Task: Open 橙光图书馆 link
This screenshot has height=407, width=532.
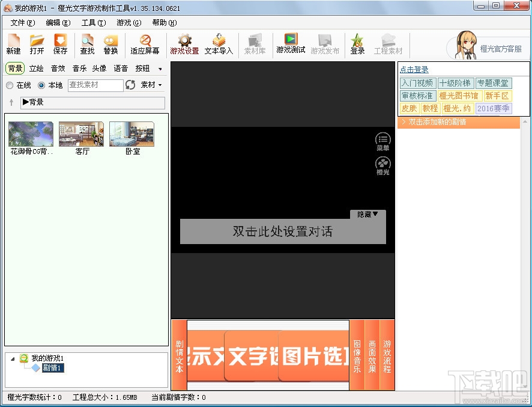Action: click(459, 96)
